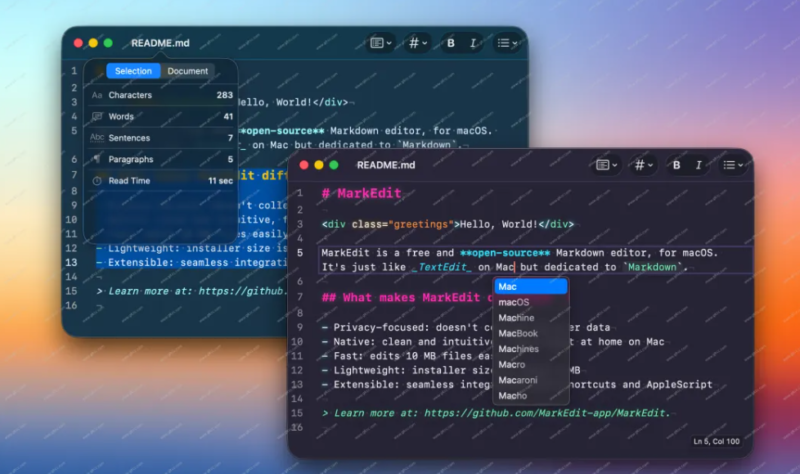Click README.md title of back window
Screen dimensions: 800x474
coord(160,43)
